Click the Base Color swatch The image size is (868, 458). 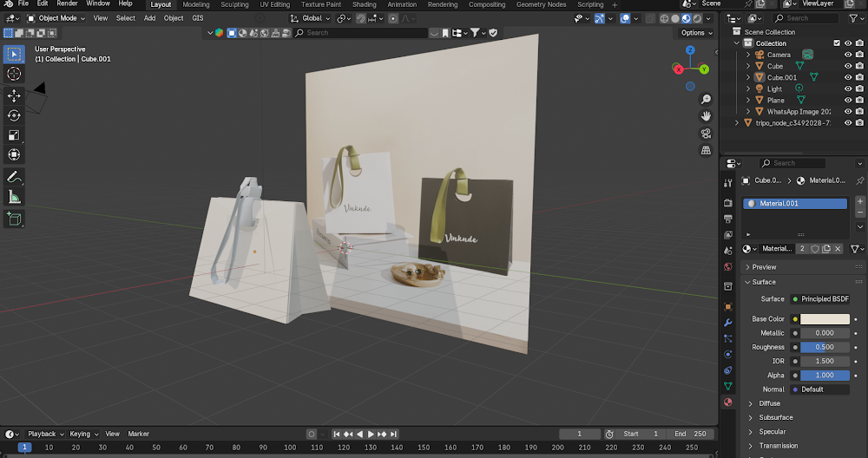[825, 319]
